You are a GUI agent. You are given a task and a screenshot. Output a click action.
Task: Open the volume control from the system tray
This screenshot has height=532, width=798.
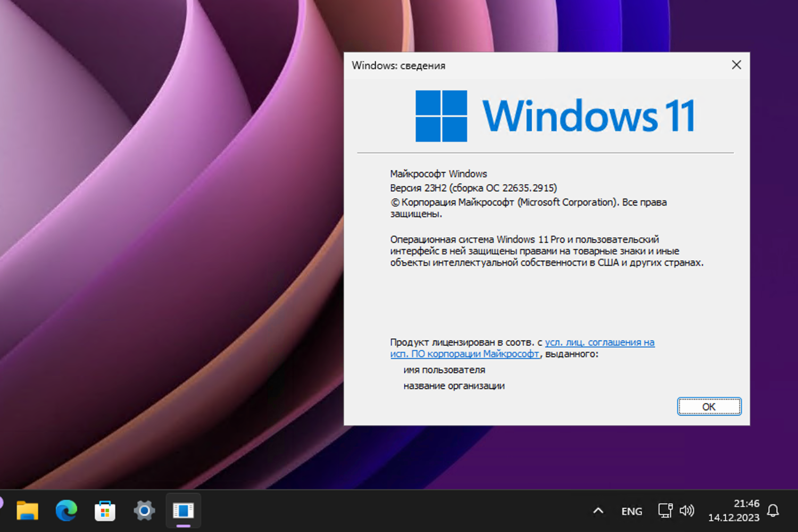tap(687, 511)
